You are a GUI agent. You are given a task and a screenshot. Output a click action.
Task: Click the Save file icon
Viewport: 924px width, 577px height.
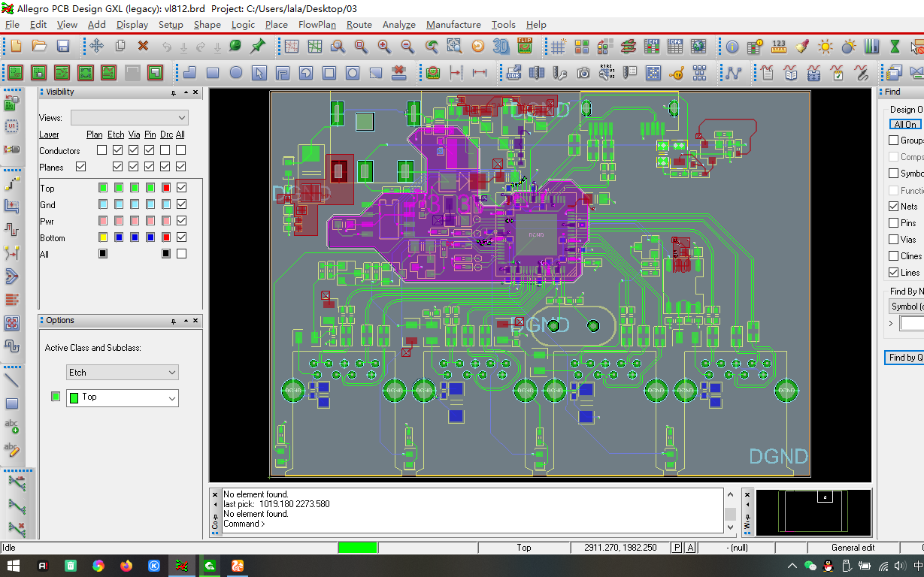[63, 47]
